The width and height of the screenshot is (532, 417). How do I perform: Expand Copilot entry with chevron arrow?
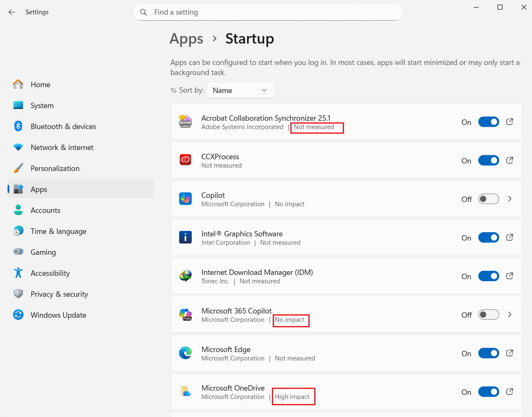(x=510, y=199)
